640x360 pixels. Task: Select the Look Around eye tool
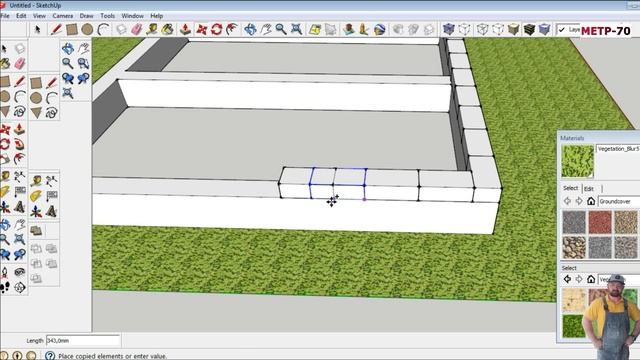click(19, 272)
